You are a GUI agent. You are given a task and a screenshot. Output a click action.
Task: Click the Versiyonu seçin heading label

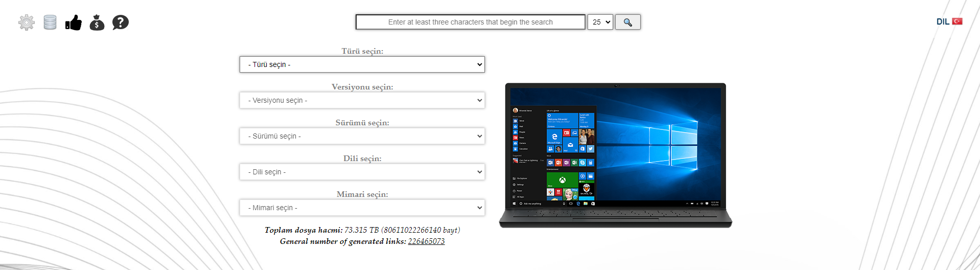362,87
